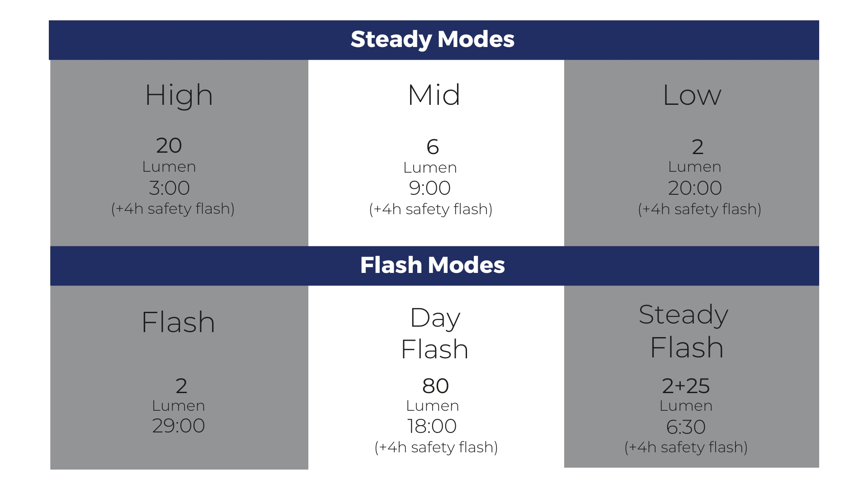Click the 29:00 runtime under Flash
Viewport: 868px width, 488px height.
coord(179,426)
